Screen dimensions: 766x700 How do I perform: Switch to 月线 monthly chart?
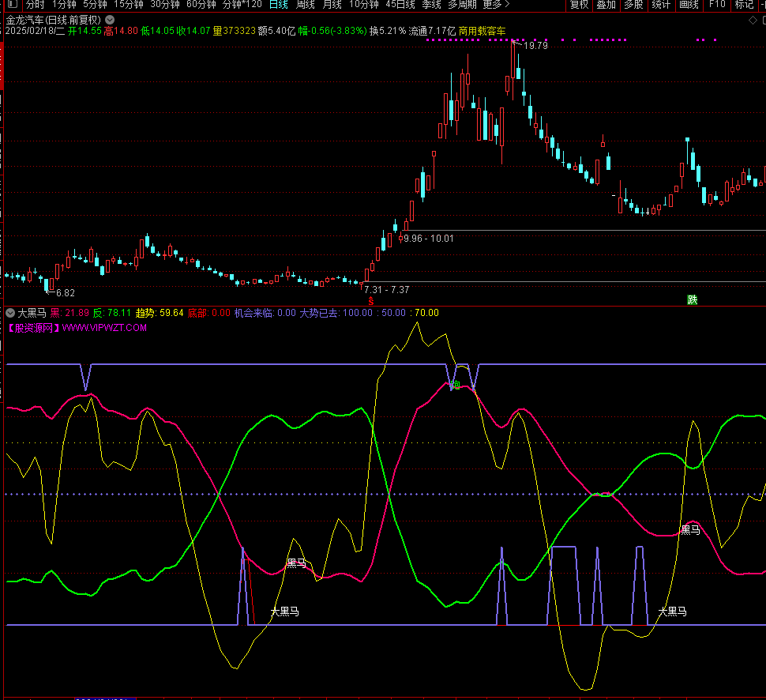[x=332, y=5]
